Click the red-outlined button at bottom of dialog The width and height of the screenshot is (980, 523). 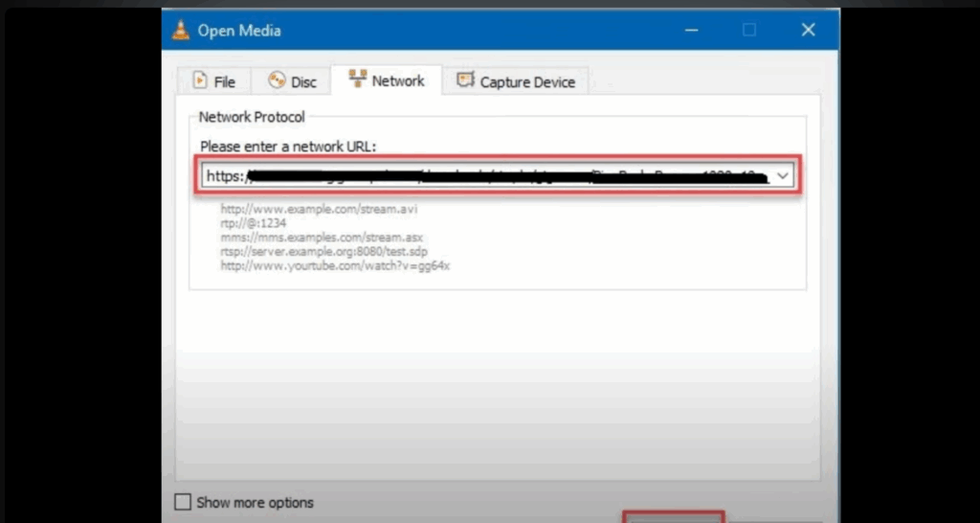676,517
